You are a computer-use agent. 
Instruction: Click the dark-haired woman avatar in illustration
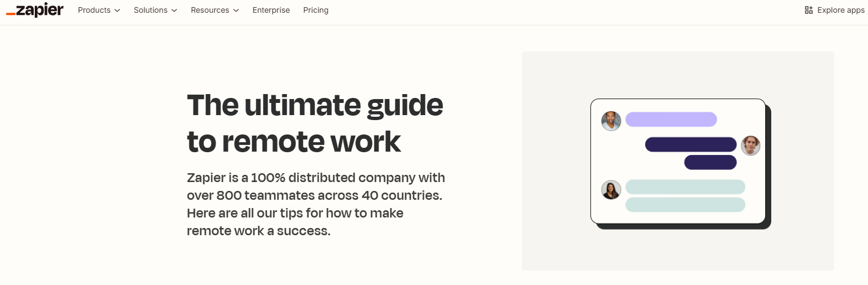611,190
